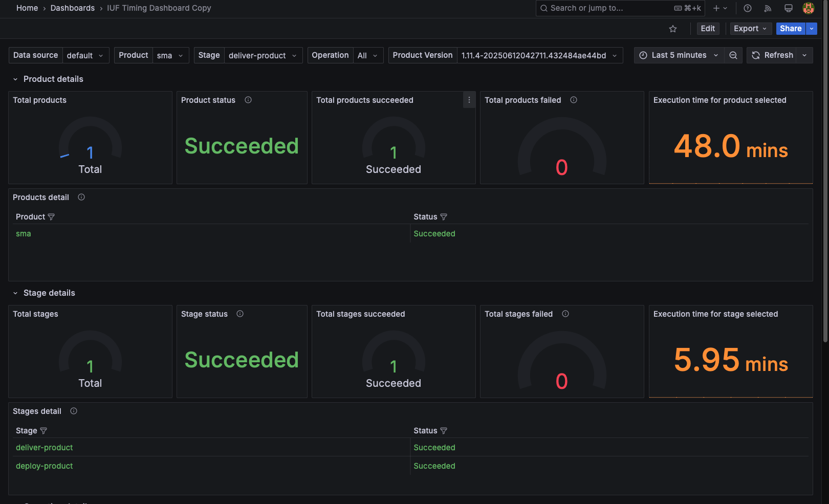The image size is (829, 504).
Task: Open the kebab menu on Total products succeeded panel
Action: [x=469, y=100]
